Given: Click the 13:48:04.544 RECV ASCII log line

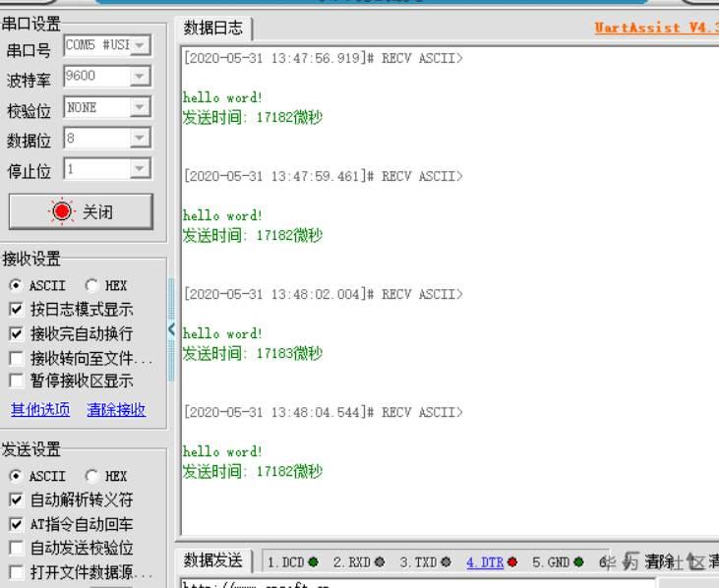Looking at the screenshot, I should [324, 412].
